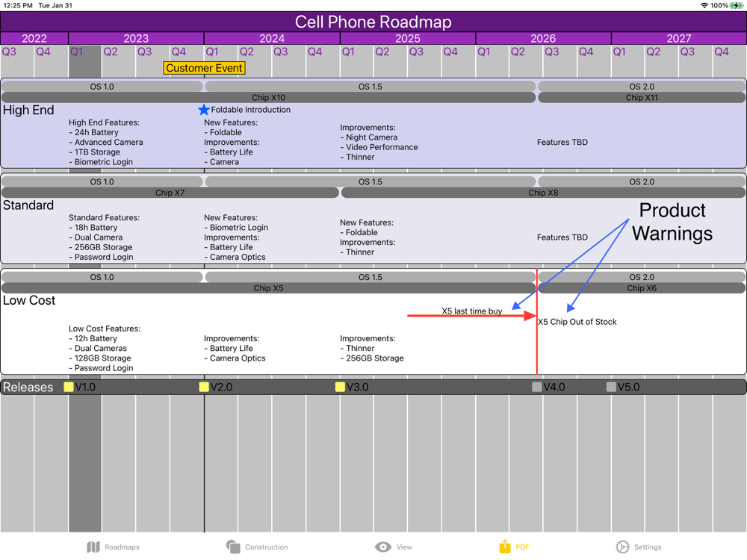Image resolution: width=747 pixels, height=560 pixels.
Task: Select the Customer Event label
Action: 204,68
